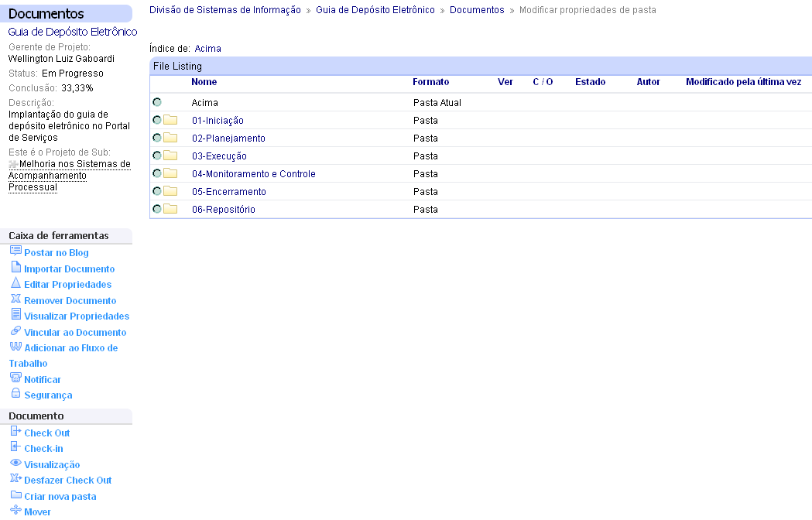Click the Vincular ao Documento link
The image size is (812, 520).
[x=75, y=333]
